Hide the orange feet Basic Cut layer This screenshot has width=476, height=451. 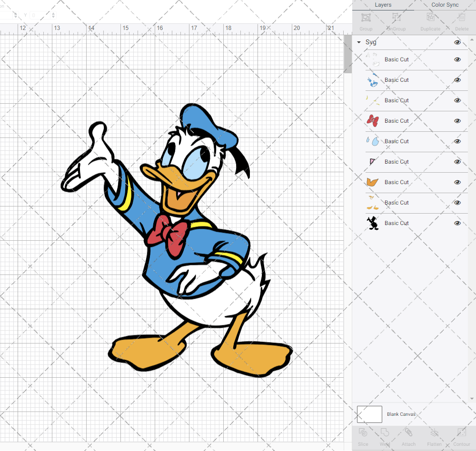point(457,203)
